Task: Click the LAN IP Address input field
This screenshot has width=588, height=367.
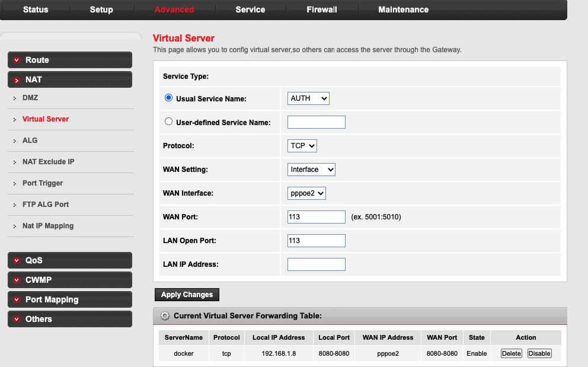Action: coord(316,264)
